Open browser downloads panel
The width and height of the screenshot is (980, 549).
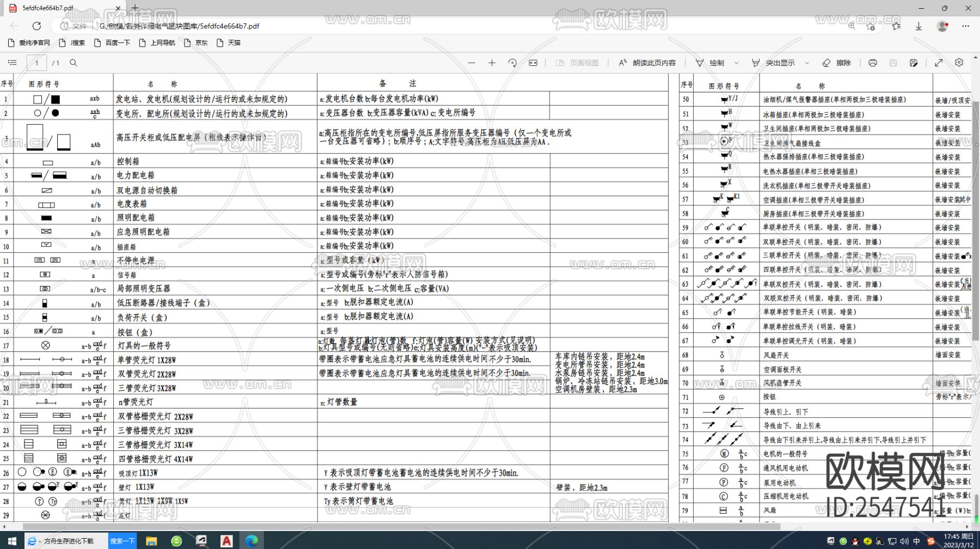(x=918, y=26)
